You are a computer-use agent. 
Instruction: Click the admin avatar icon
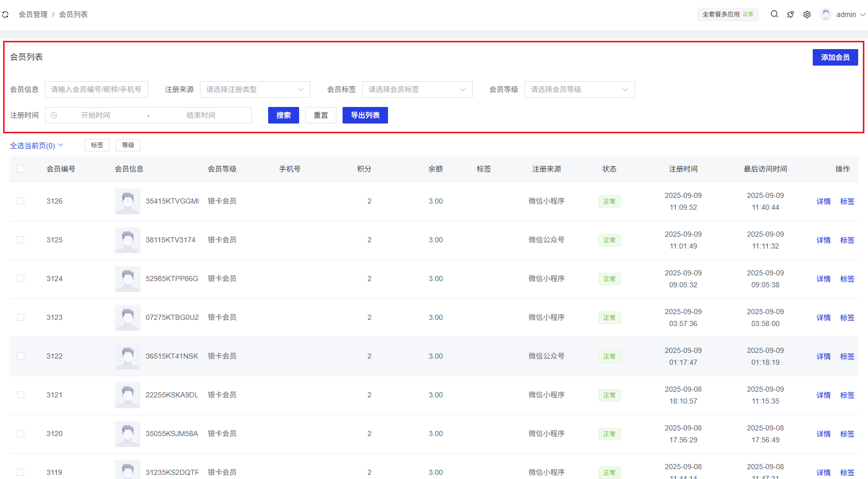pos(826,14)
